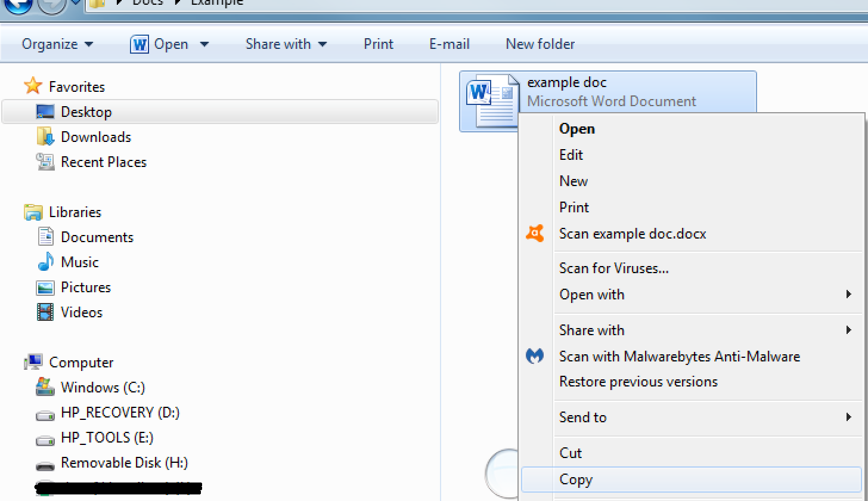868x501 pixels.
Task: Select Recent Places in the sidebar
Action: pos(104,162)
